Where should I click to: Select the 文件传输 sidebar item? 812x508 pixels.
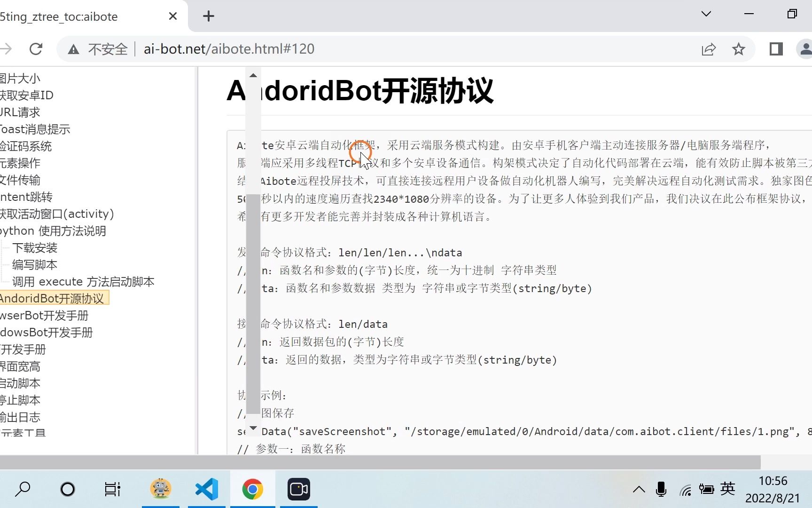(x=20, y=180)
